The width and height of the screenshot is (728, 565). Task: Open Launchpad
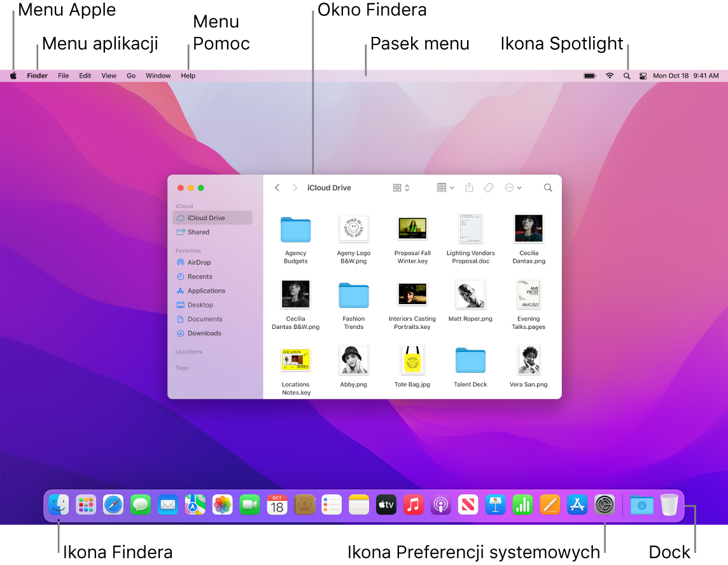86,505
